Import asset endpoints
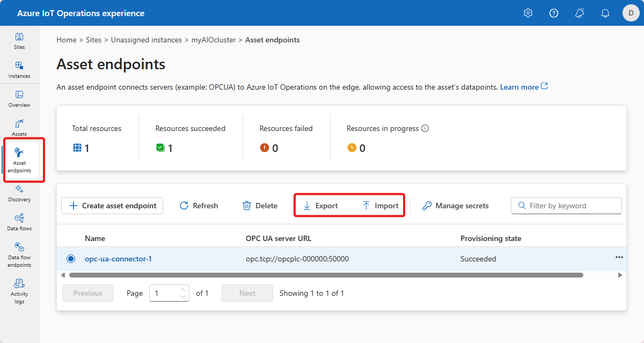This screenshot has width=644, height=343. click(380, 206)
